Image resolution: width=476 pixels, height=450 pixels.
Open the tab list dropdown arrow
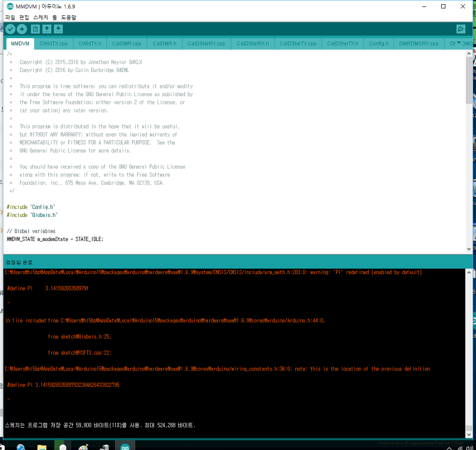460,43
